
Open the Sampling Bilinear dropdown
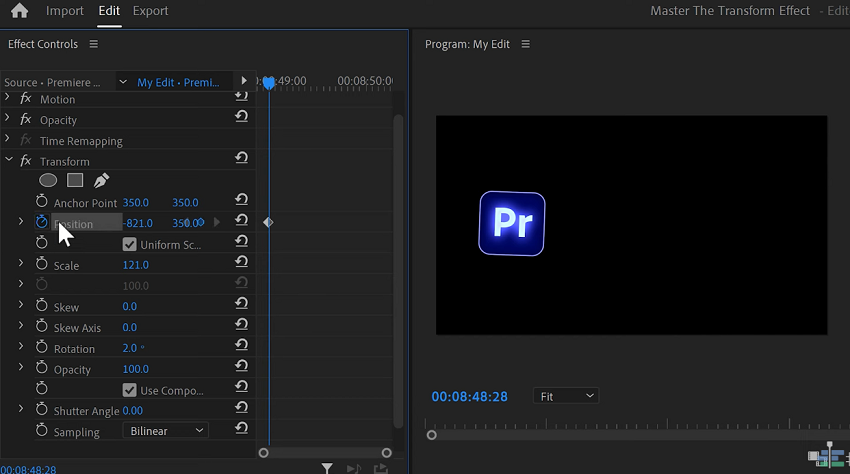165,431
